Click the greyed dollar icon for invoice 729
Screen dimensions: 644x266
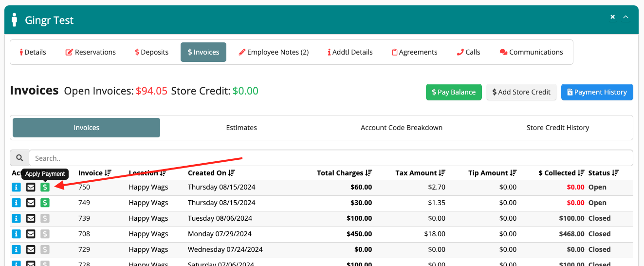coord(45,249)
